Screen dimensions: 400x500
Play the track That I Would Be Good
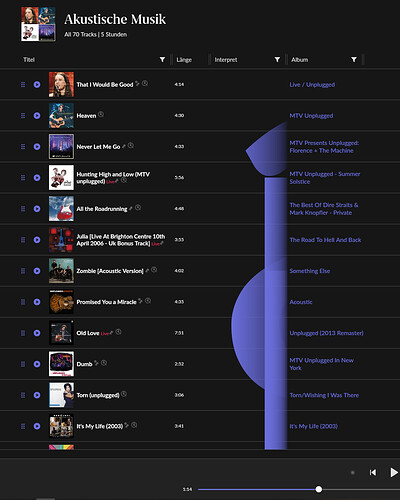tap(37, 85)
